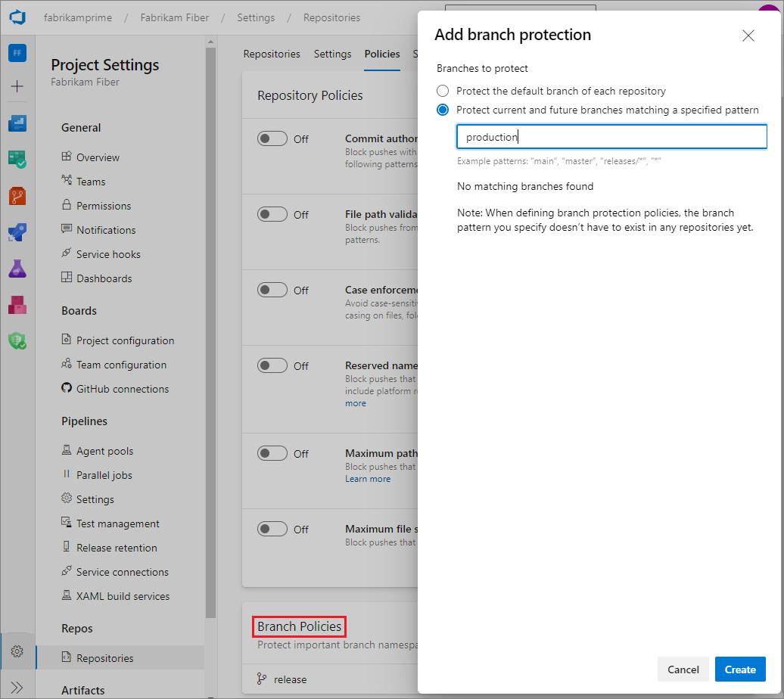784x699 pixels.
Task: Open Repos icon in left rail
Action: [17, 195]
